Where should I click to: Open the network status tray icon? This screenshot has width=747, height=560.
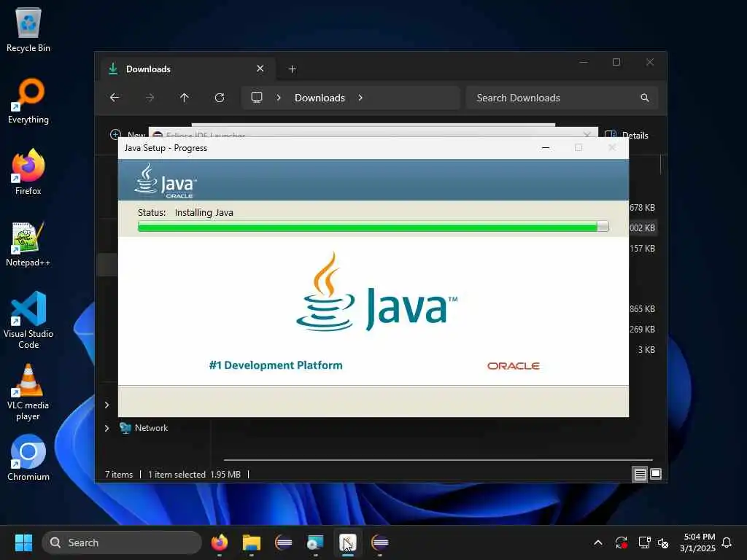point(644,542)
